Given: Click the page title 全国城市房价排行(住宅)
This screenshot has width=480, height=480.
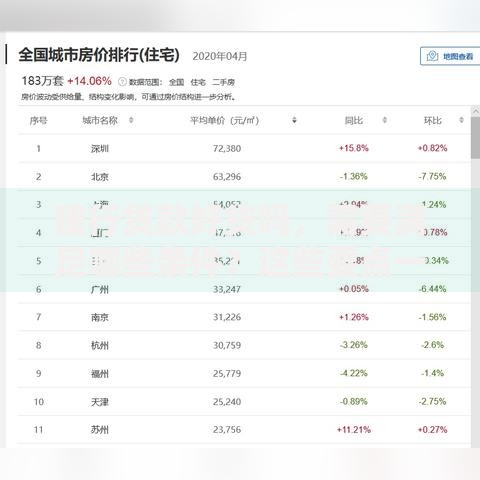Looking at the screenshot, I should tap(99, 55).
